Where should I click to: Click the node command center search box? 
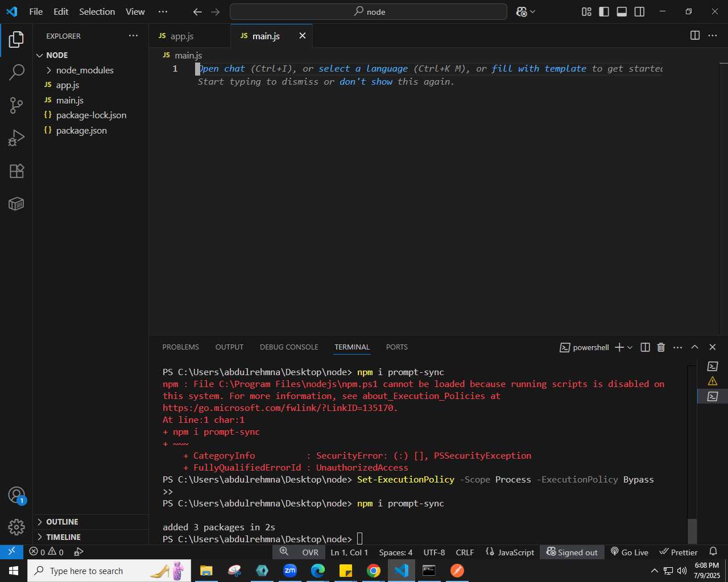tap(368, 11)
